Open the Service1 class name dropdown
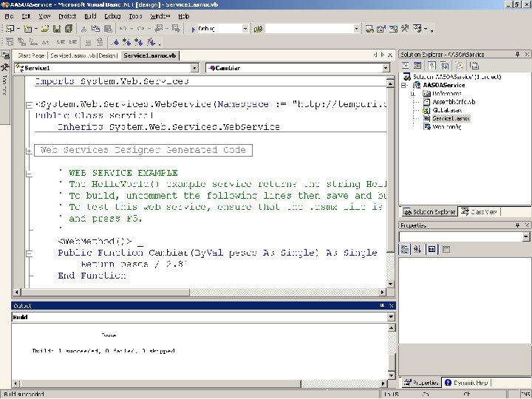The height and width of the screenshot is (399, 532). click(x=194, y=68)
